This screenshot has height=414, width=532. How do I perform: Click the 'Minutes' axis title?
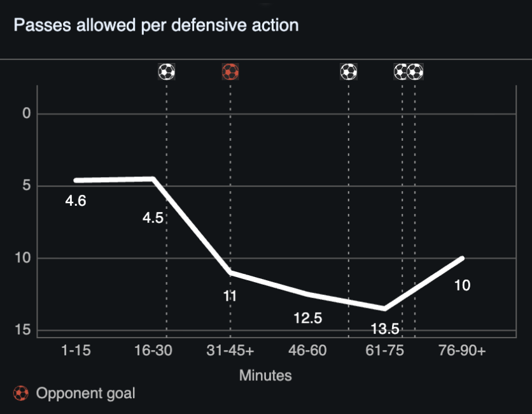pos(265,375)
